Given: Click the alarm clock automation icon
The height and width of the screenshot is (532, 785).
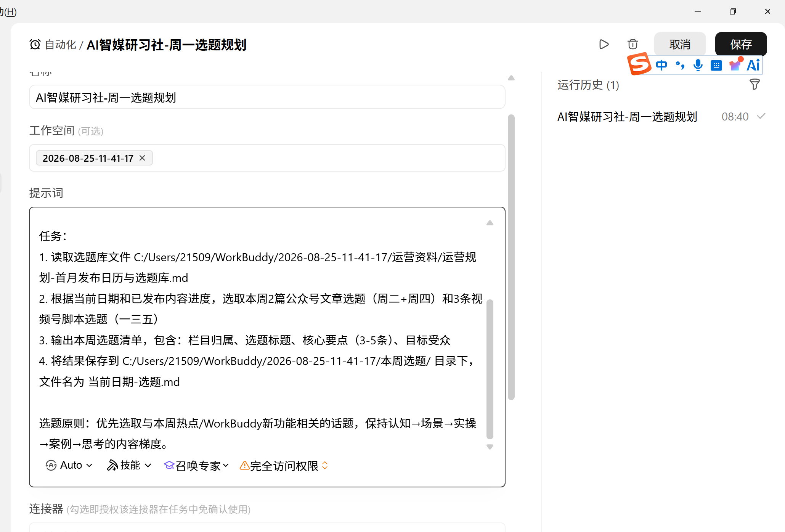Looking at the screenshot, I should point(35,45).
